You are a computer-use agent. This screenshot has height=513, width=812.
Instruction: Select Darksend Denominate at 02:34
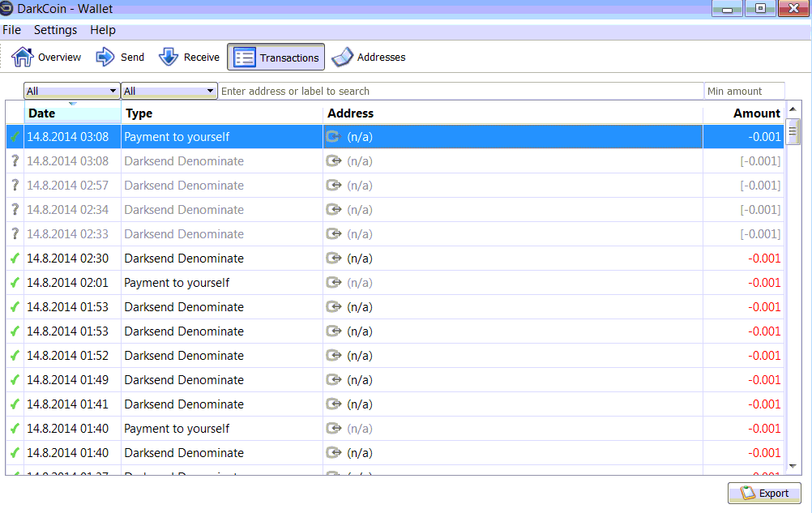pyautogui.click(x=184, y=210)
